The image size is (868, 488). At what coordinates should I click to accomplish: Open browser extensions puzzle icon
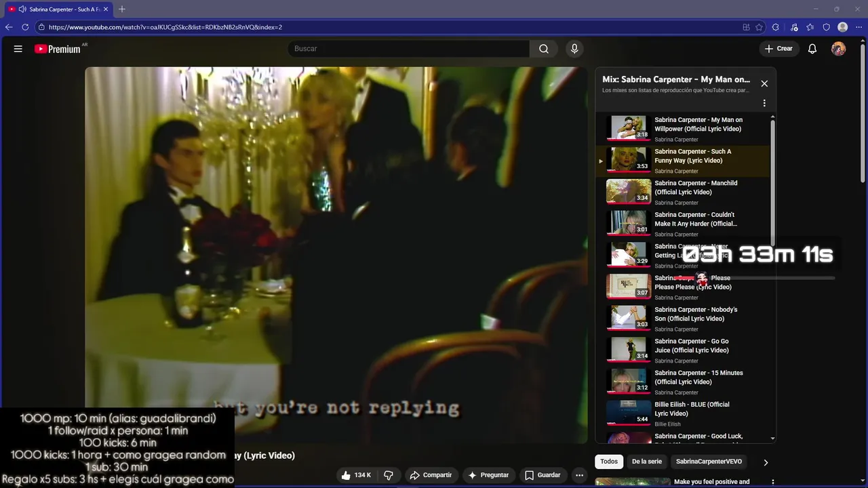(x=776, y=27)
